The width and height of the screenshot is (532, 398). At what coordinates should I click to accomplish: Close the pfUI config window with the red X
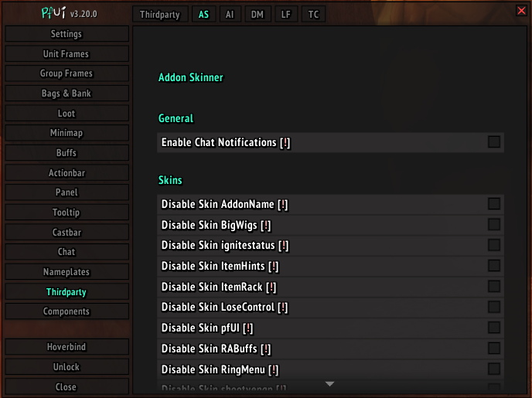click(x=521, y=11)
